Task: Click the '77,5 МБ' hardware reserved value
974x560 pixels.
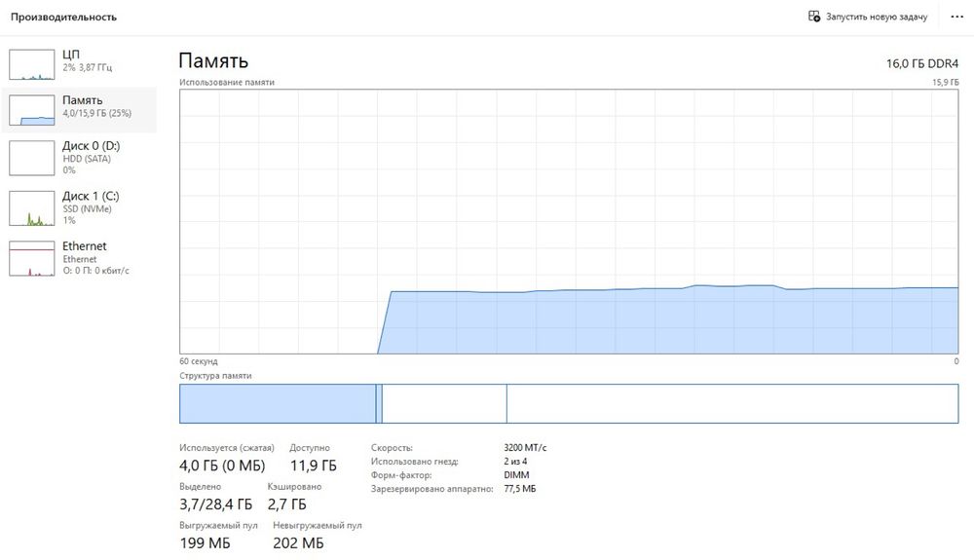Action: (x=520, y=489)
